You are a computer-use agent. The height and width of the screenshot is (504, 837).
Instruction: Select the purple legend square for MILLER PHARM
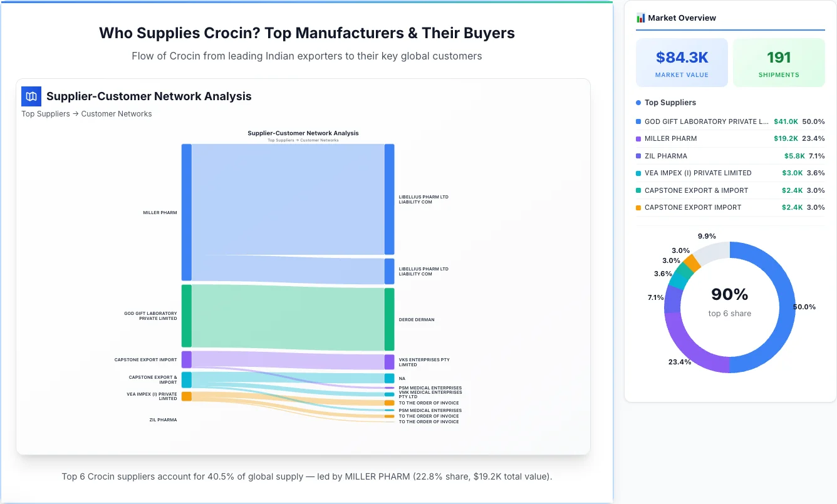tap(637, 138)
